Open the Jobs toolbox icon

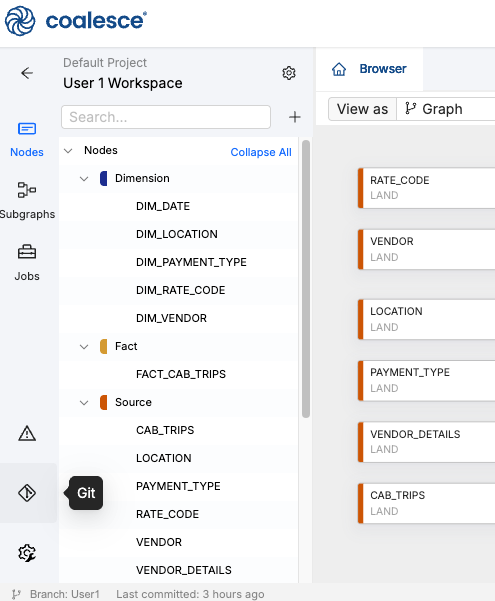pyautogui.click(x=27, y=263)
